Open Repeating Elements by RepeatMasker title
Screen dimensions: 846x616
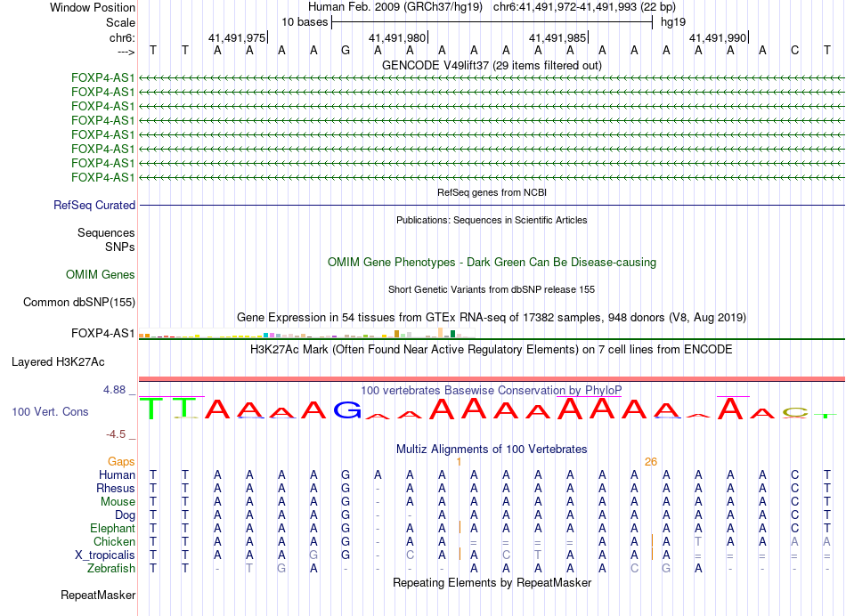click(x=492, y=583)
